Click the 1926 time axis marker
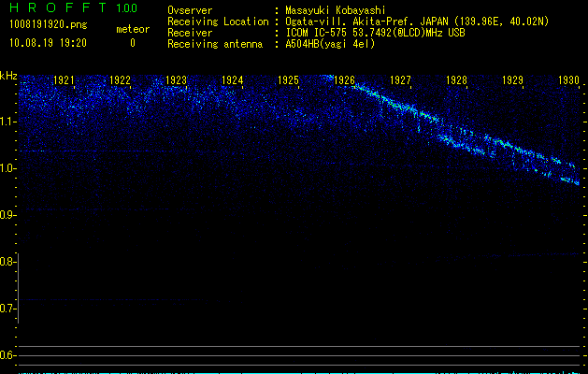Viewport: 588px width, 374px height. coord(345,80)
